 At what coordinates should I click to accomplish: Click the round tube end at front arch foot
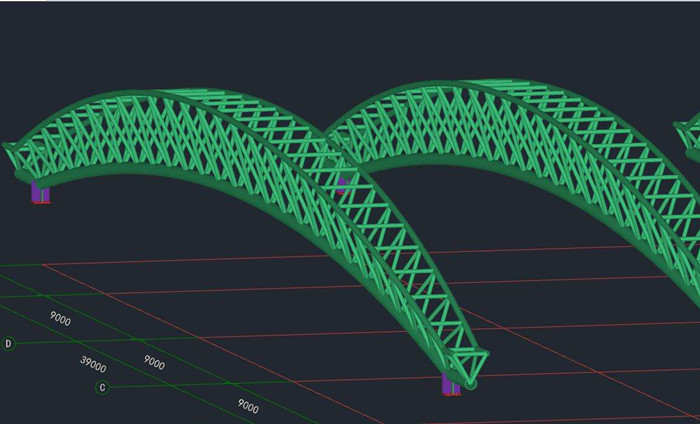click(470, 383)
